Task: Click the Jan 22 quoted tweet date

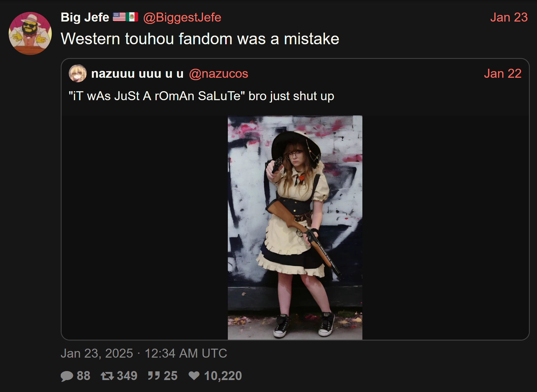Action: coord(503,74)
